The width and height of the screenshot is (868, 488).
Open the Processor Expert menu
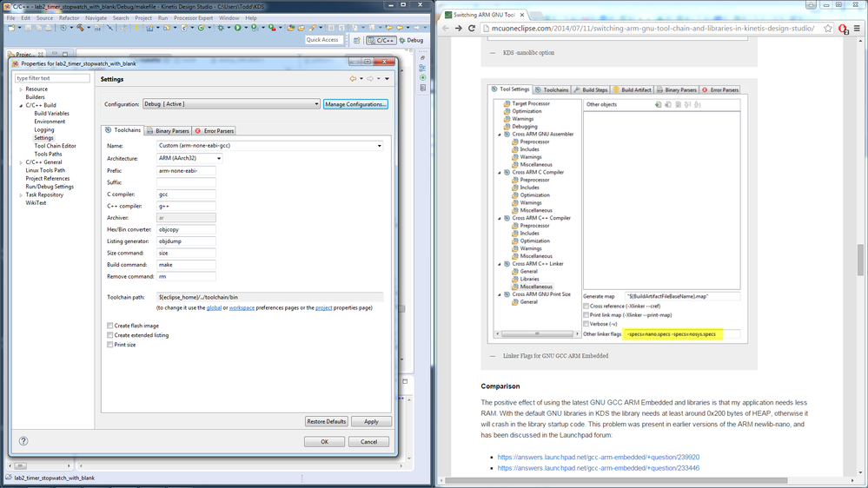tap(193, 17)
